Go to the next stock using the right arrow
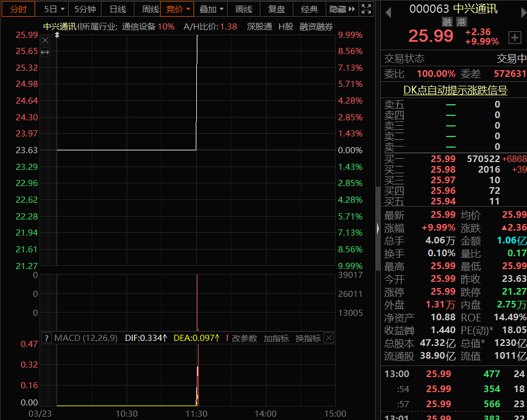 coord(524,13)
